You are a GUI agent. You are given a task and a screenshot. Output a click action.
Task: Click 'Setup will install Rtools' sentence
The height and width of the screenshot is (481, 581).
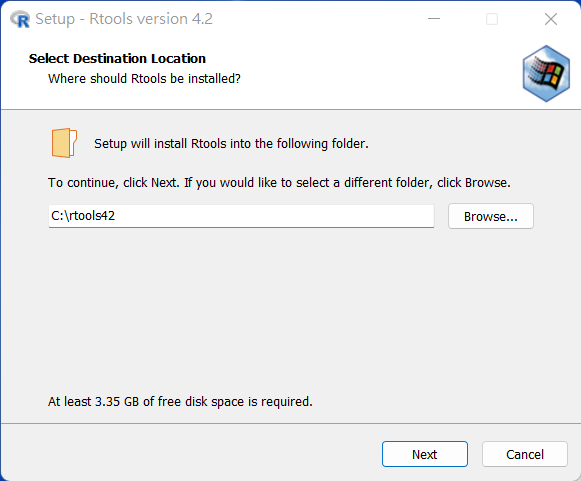point(231,144)
